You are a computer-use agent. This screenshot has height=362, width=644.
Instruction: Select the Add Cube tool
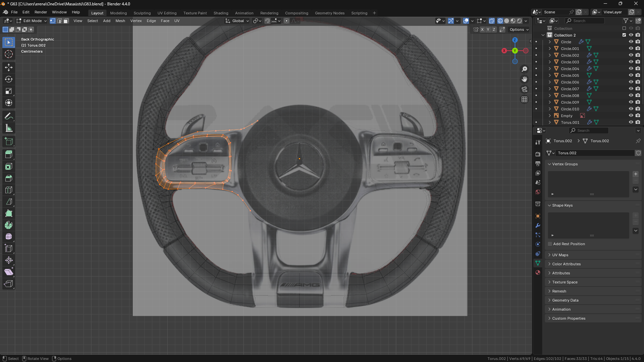9,142
